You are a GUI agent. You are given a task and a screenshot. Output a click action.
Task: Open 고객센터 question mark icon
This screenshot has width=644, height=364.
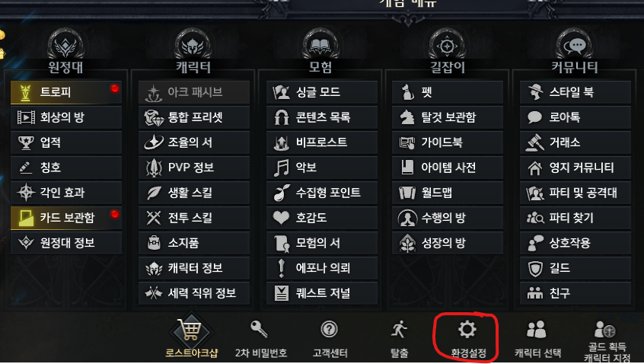(x=330, y=329)
